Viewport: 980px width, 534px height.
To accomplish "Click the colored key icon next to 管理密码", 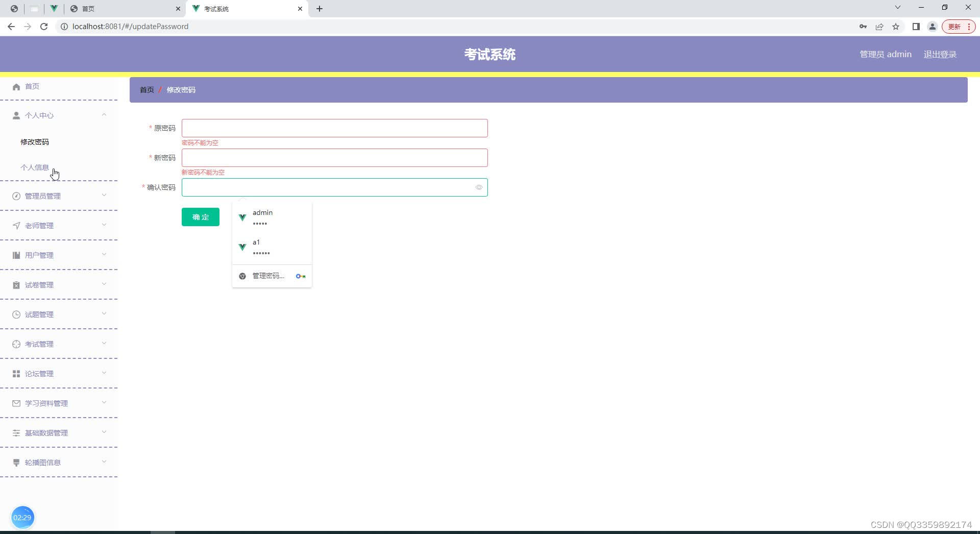I will click(x=301, y=276).
